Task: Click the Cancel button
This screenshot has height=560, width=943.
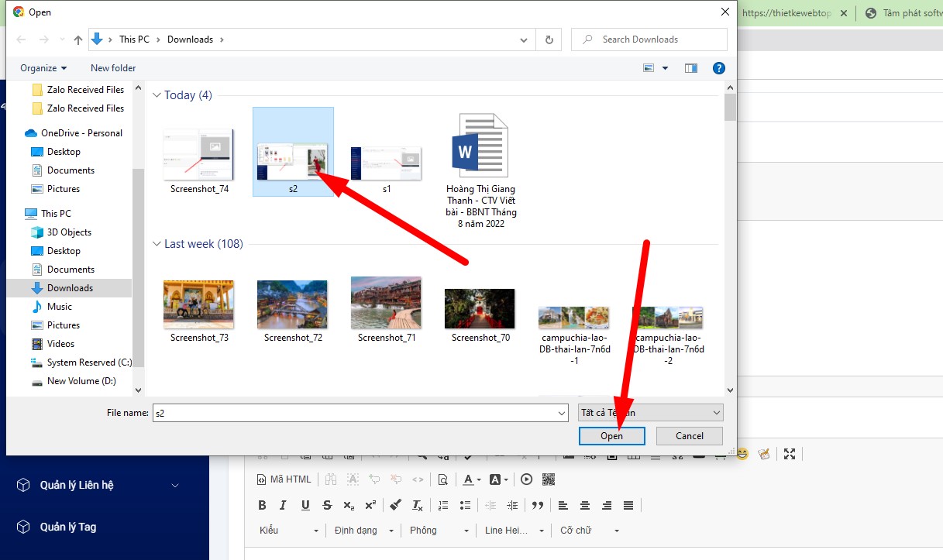Action: (x=689, y=436)
